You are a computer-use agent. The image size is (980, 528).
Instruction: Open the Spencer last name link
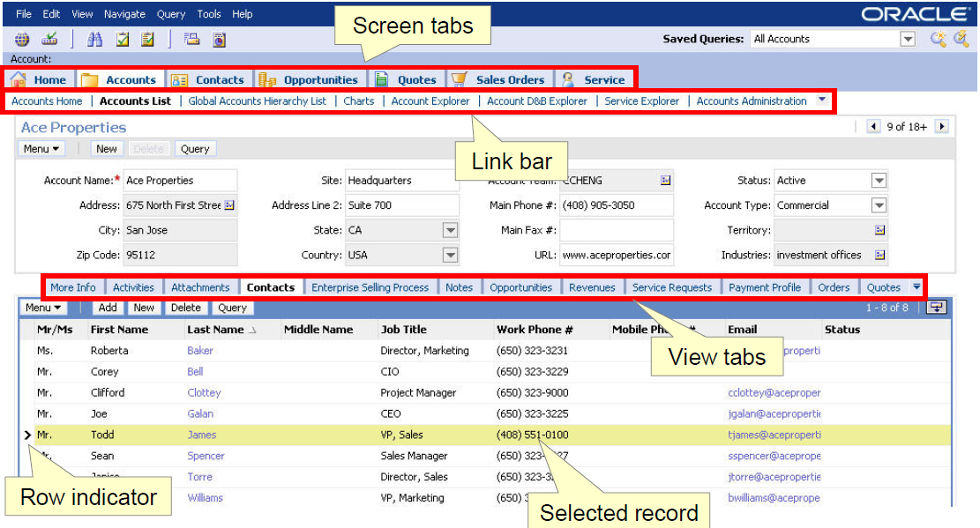206,456
